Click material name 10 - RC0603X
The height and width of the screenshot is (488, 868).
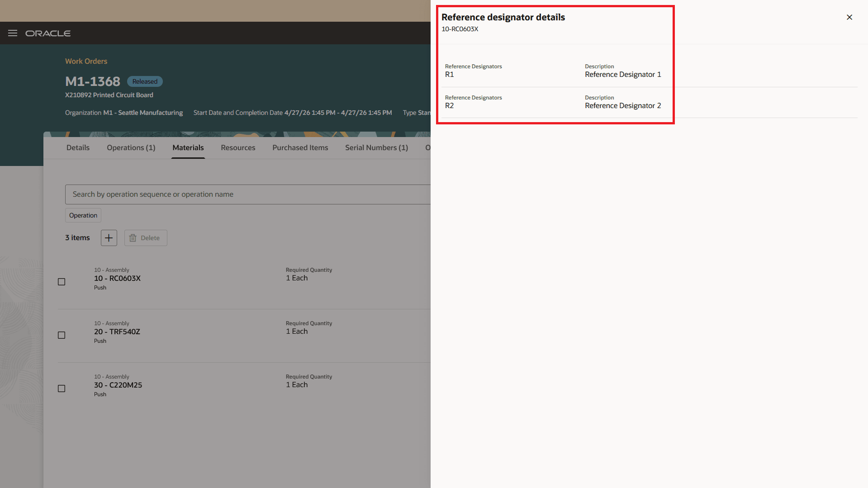point(117,278)
